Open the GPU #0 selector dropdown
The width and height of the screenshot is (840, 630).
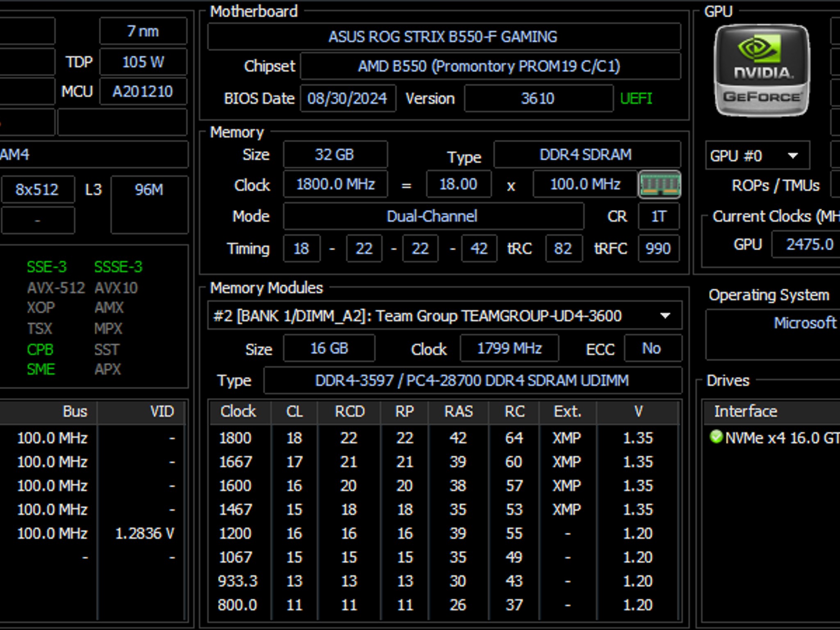(758, 155)
